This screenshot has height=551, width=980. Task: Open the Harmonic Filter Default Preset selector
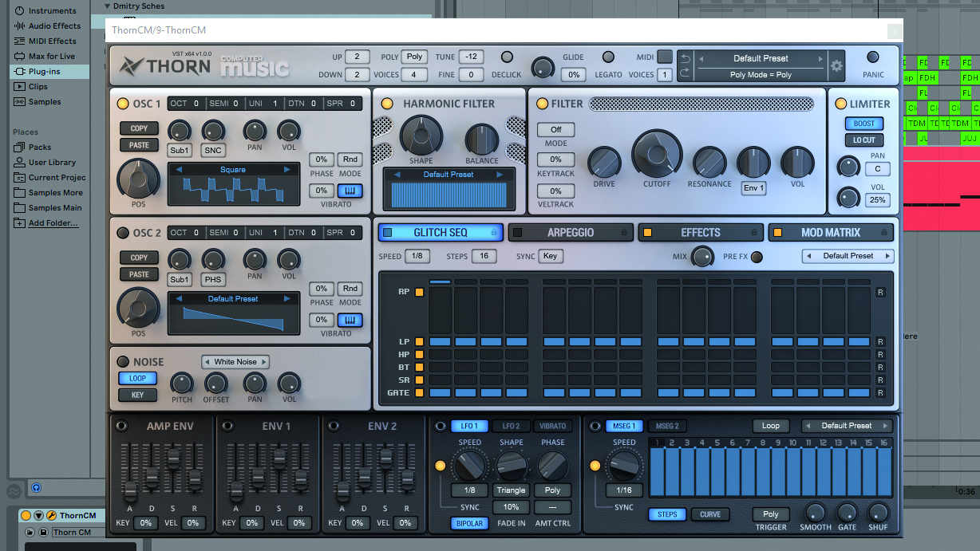[449, 175]
